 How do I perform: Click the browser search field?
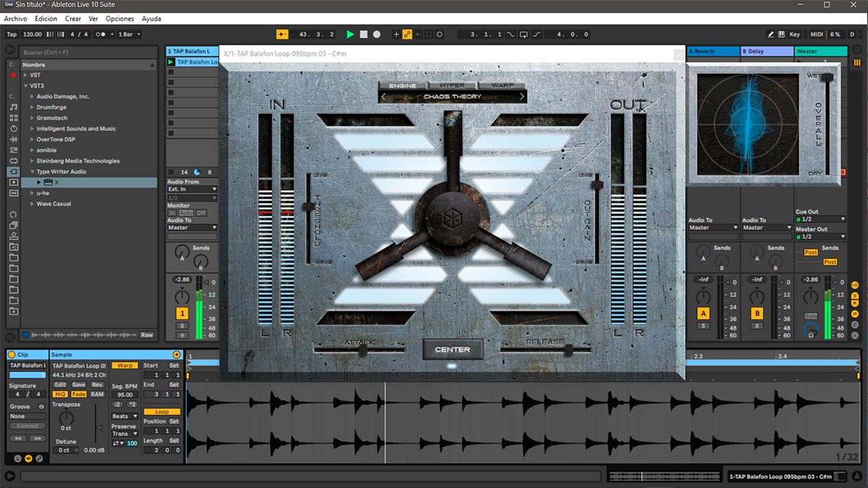88,52
